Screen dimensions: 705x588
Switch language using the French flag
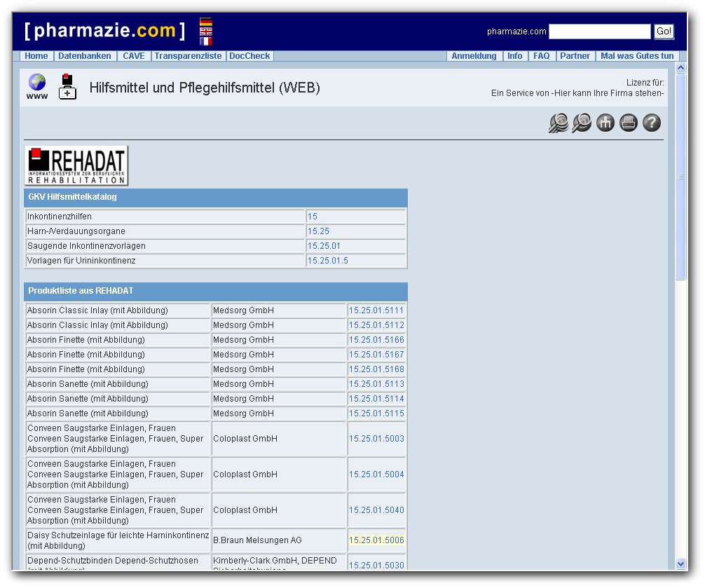click(x=205, y=40)
